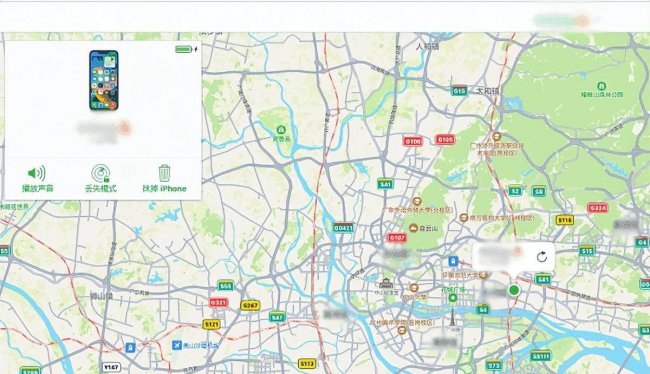Click the S116 yellow road marker
The image size is (650, 374).
point(565,220)
